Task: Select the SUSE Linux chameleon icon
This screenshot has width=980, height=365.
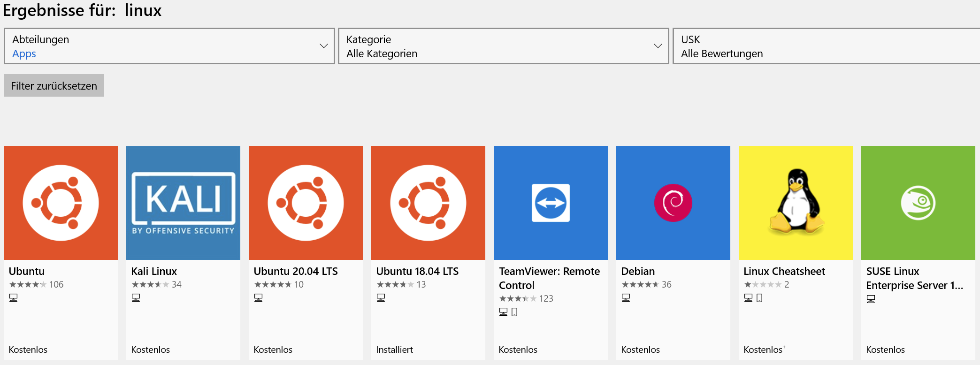Action: click(918, 203)
